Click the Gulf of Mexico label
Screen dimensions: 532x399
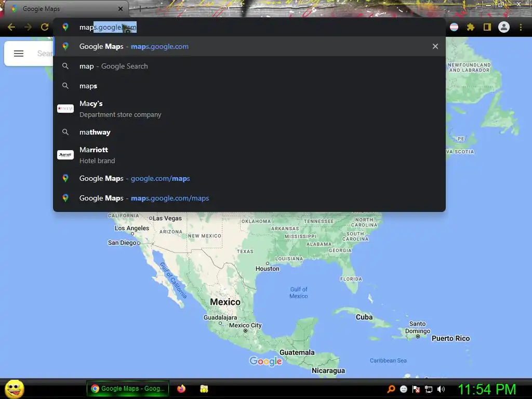click(x=299, y=292)
